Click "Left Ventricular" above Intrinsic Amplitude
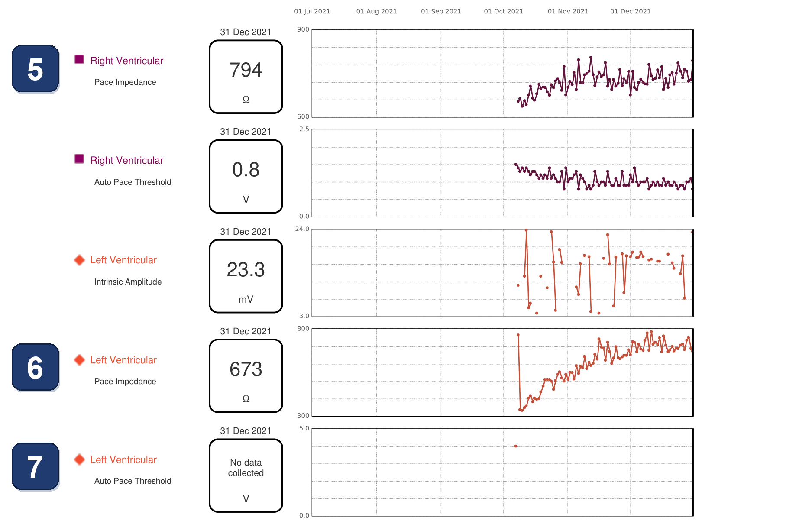Image resolution: width=812 pixels, height=521 pixels. coord(123,260)
